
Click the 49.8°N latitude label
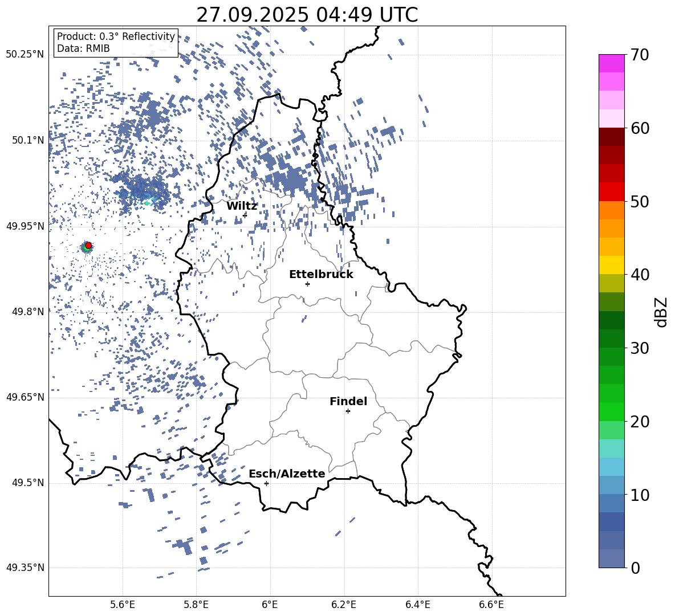coord(28,312)
